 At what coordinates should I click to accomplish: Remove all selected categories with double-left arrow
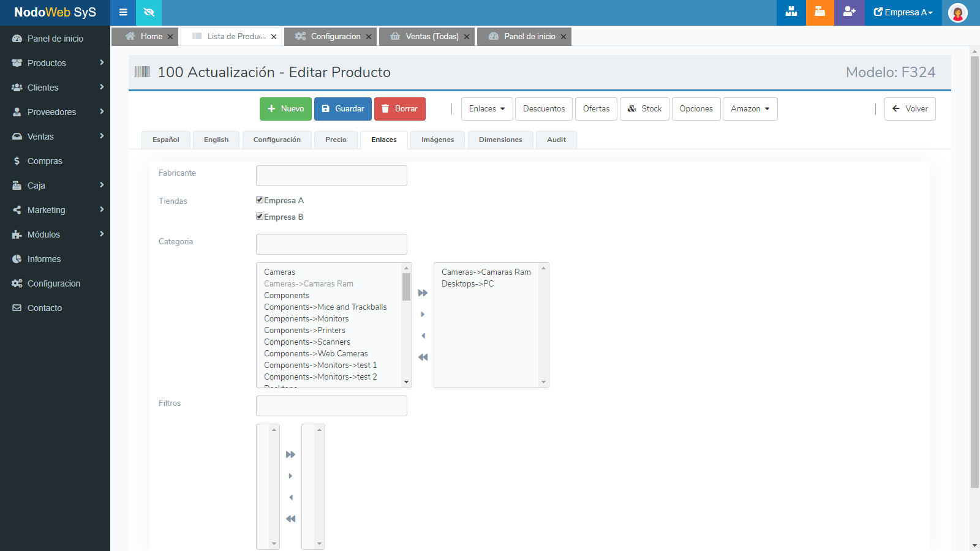pyautogui.click(x=423, y=357)
